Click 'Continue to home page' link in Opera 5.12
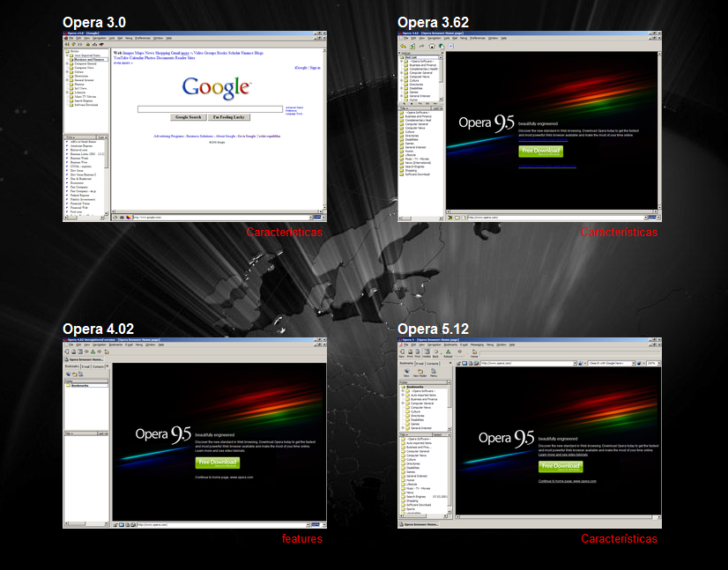This screenshot has height=570, width=728. [x=568, y=481]
